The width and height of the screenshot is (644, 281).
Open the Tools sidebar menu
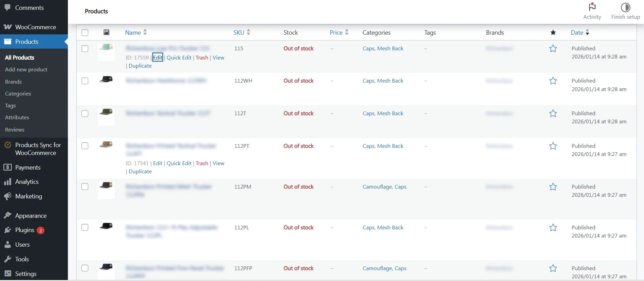(x=22, y=259)
